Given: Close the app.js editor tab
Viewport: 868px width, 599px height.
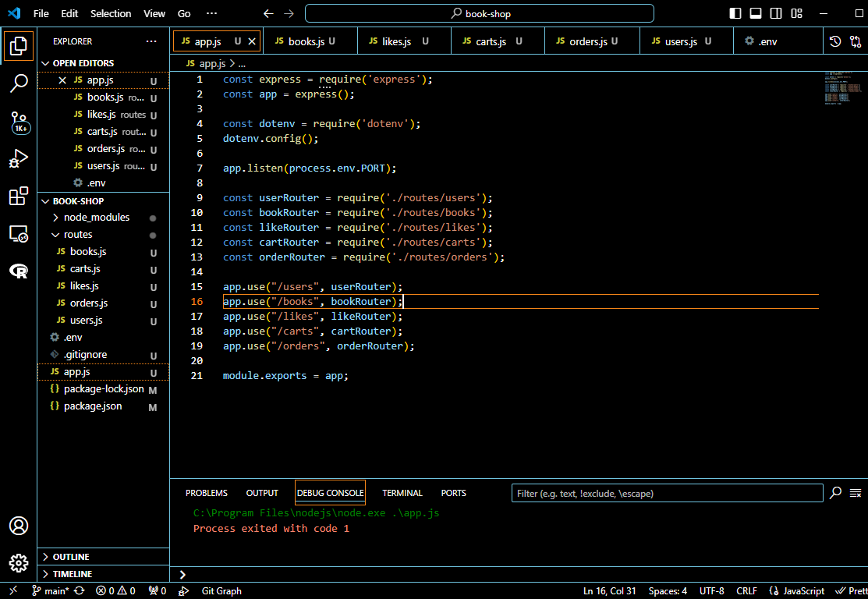Looking at the screenshot, I should [252, 41].
